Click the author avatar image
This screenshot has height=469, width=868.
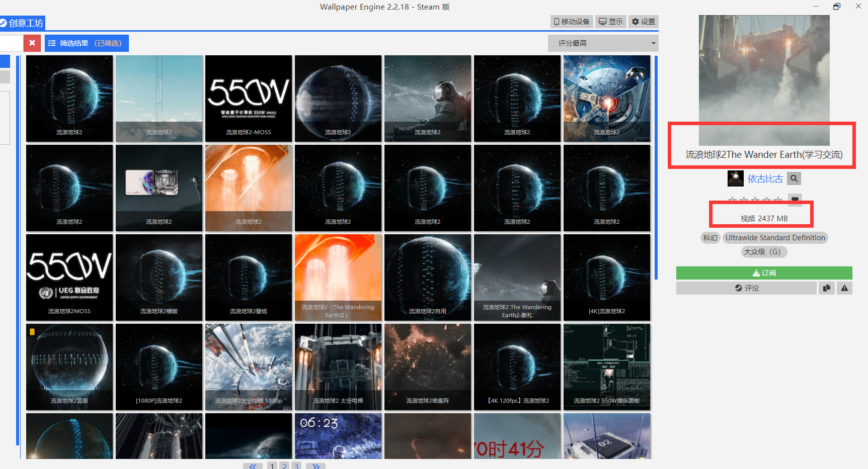pos(736,178)
